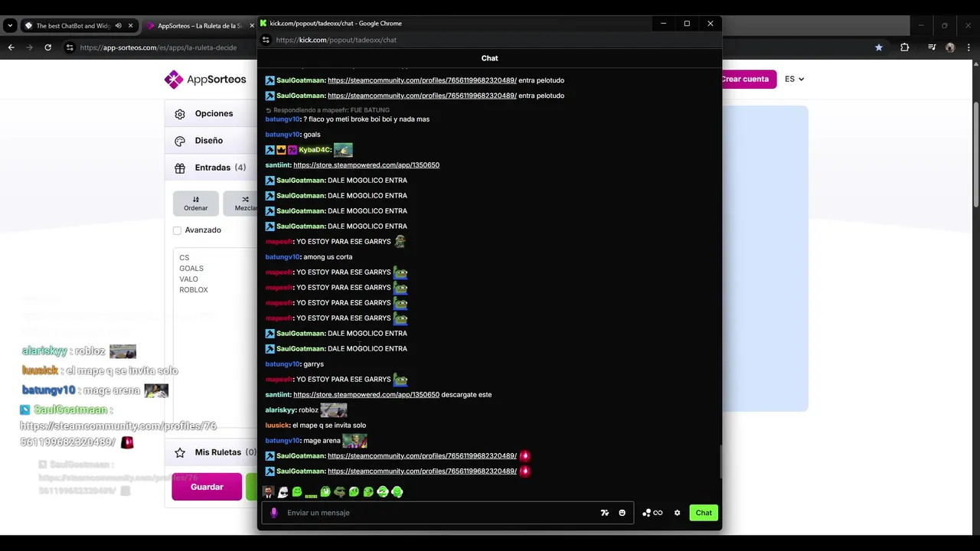
Task: Open site info icon in kick.com address bar
Action: pos(266,40)
